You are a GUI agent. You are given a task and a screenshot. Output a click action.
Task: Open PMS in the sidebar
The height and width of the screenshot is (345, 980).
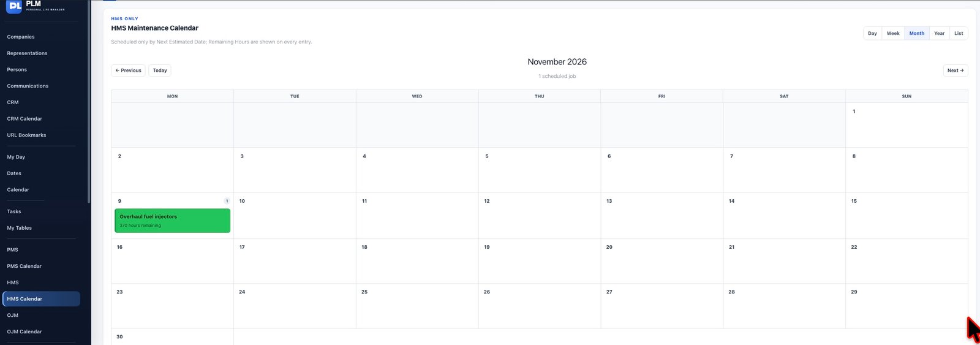13,250
